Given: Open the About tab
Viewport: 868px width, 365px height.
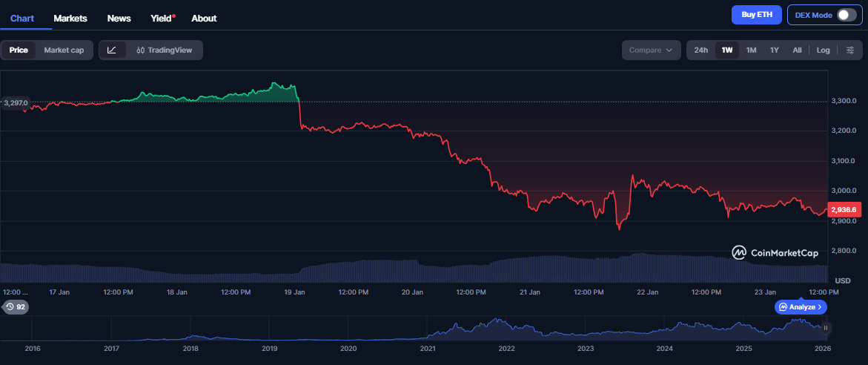Looking at the screenshot, I should coord(204,18).
